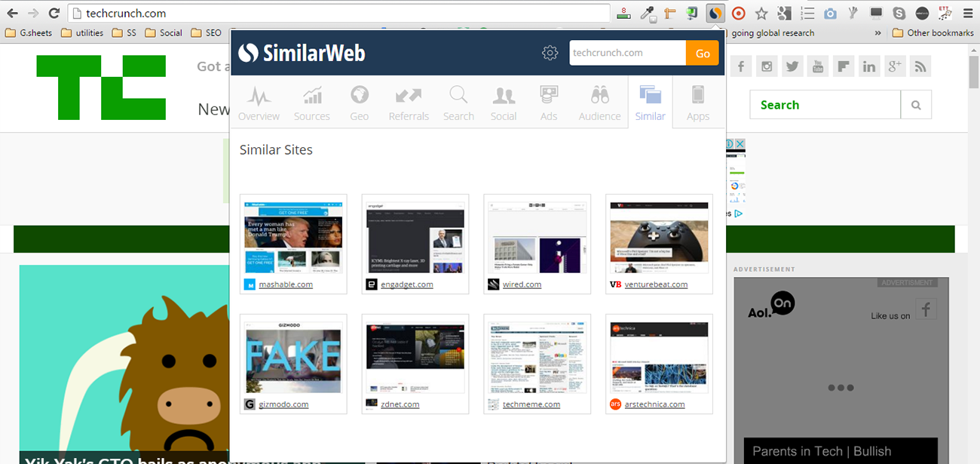Click the SimilarWeb domain search field
This screenshot has width=980, height=464.
pyautogui.click(x=627, y=53)
